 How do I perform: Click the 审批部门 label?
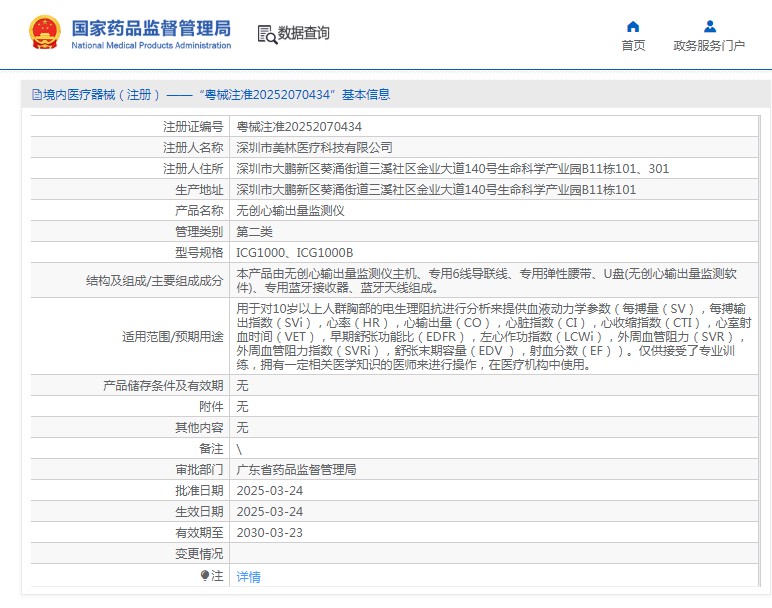(x=199, y=470)
